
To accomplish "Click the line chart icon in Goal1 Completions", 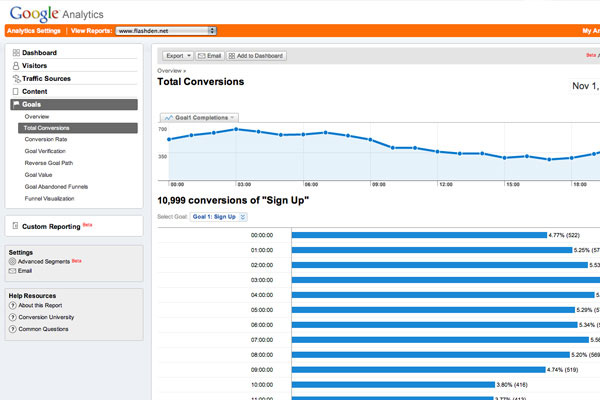I will tap(169, 118).
